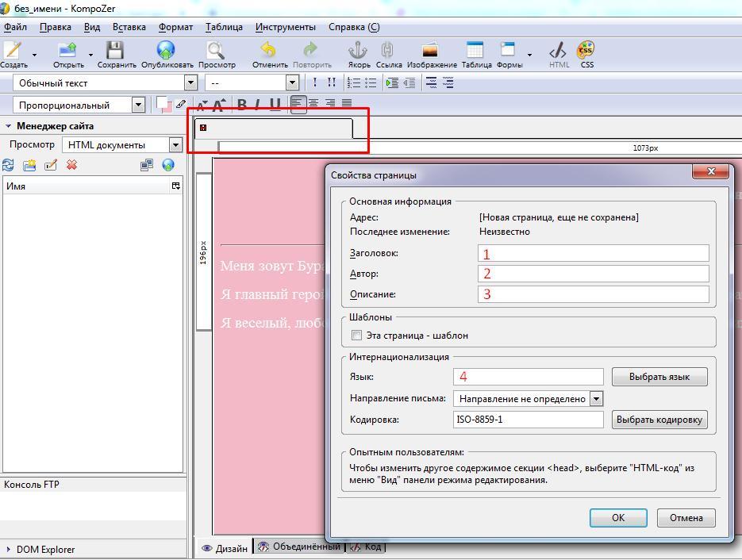Insert numbered list icon
The width and height of the screenshot is (742, 560).
(x=353, y=82)
